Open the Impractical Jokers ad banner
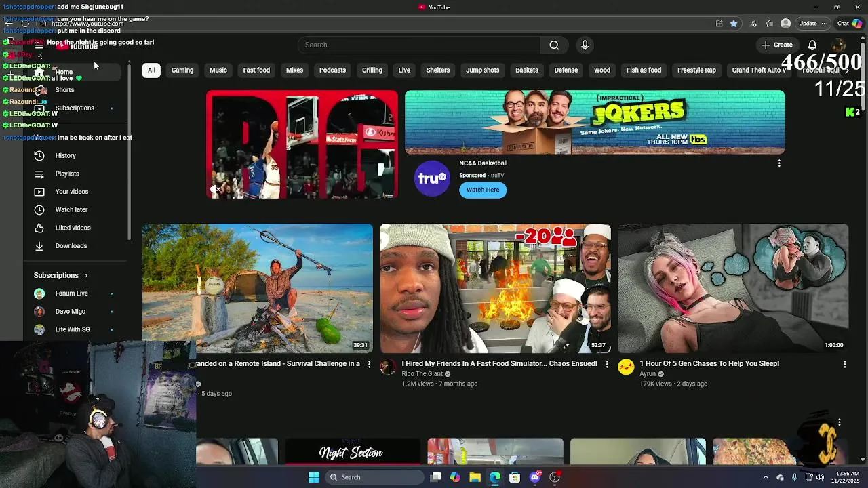The image size is (868, 488). tap(595, 122)
